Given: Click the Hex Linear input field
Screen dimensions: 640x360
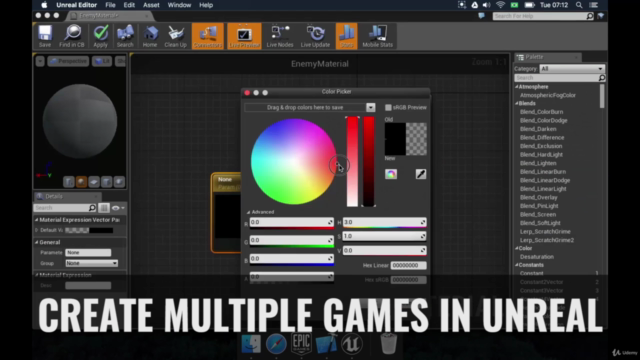Looking at the screenshot, I should pyautogui.click(x=409, y=265).
